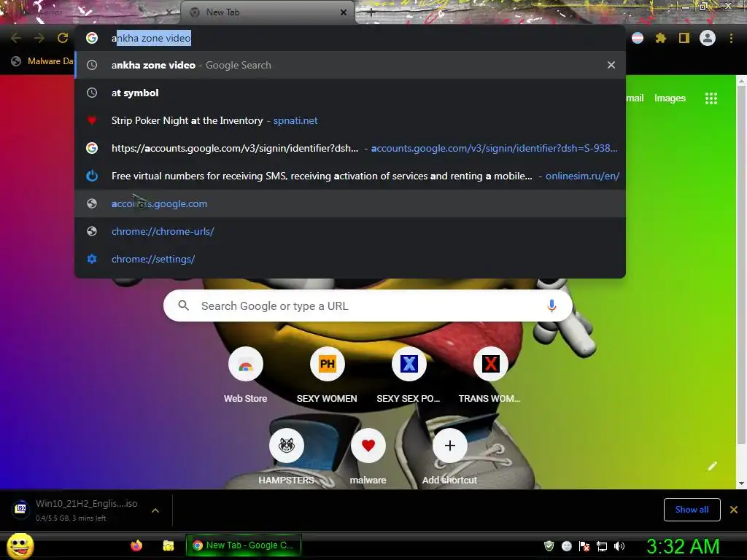
Task: Open the Extensions puzzle icon
Action: pyautogui.click(x=660, y=38)
